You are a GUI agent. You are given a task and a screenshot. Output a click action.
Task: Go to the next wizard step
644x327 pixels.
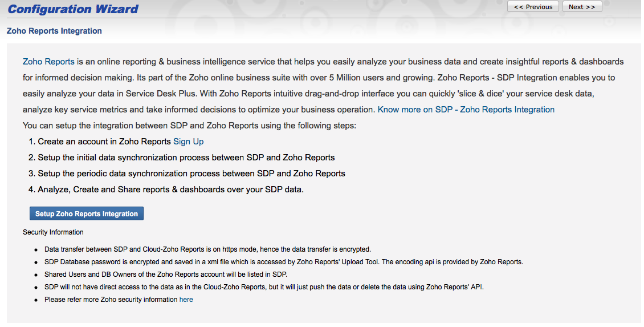point(582,7)
